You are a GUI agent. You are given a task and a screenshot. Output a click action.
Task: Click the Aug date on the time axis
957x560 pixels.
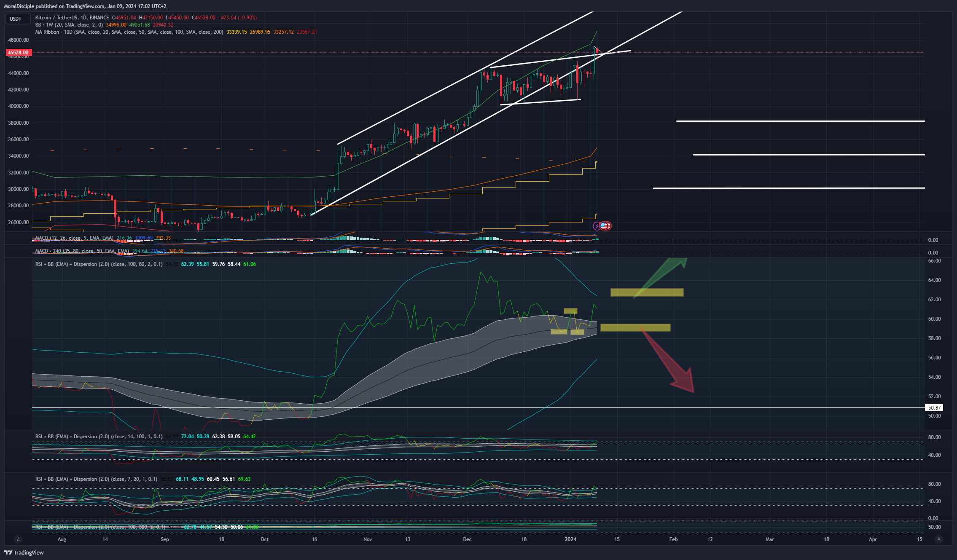point(62,539)
